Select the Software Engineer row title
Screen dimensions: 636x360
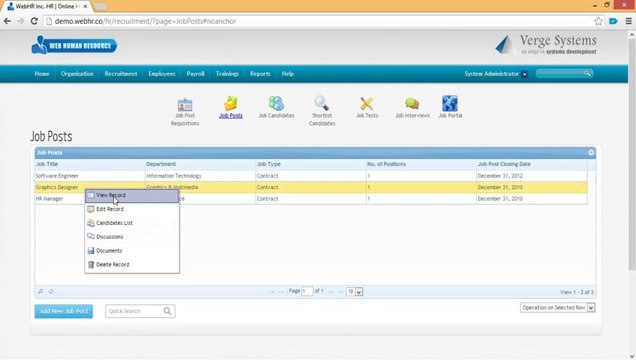tap(57, 176)
